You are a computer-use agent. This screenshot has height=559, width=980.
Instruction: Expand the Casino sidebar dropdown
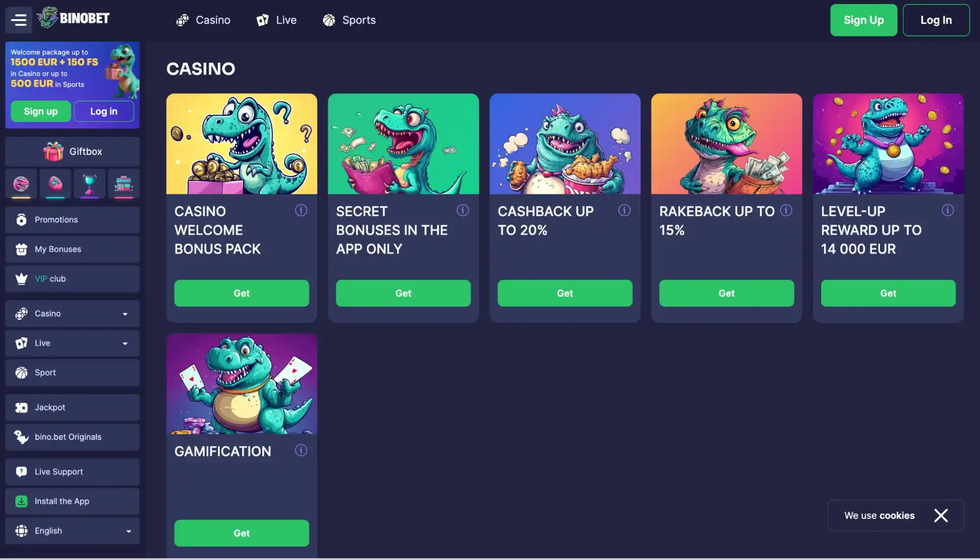coord(73,314)
